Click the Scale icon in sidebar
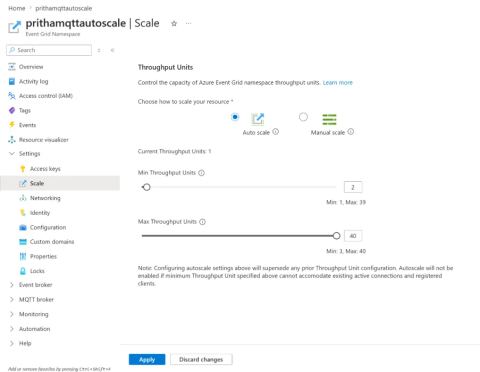 tap(23, 183)
